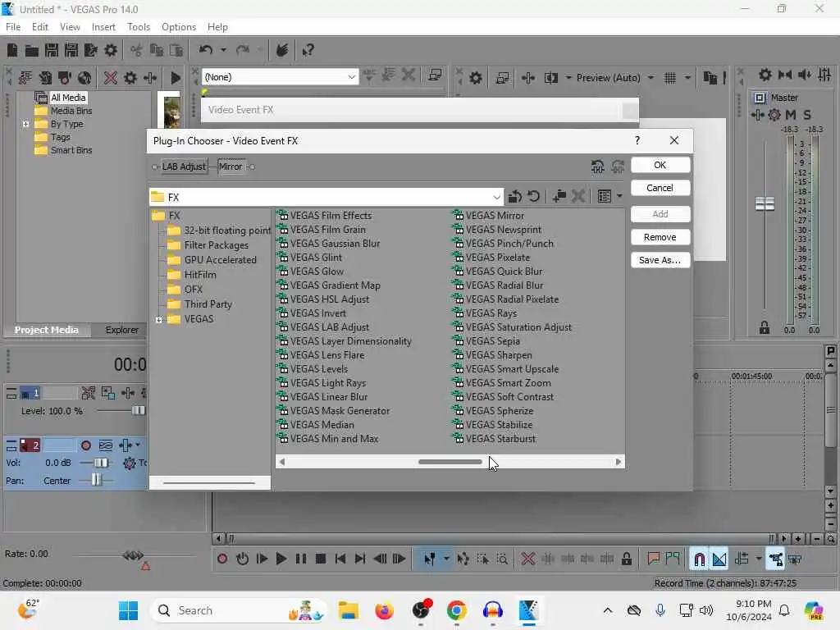
Task: Open the Overlays grid dropdown arrow
Action: [687, 78]
